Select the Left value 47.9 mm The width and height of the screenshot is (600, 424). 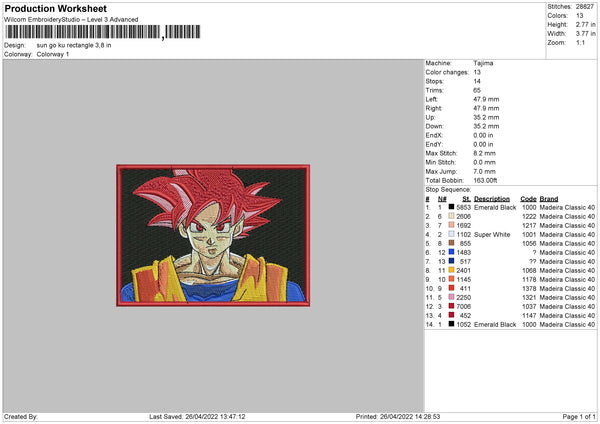[x=486, y=99]
